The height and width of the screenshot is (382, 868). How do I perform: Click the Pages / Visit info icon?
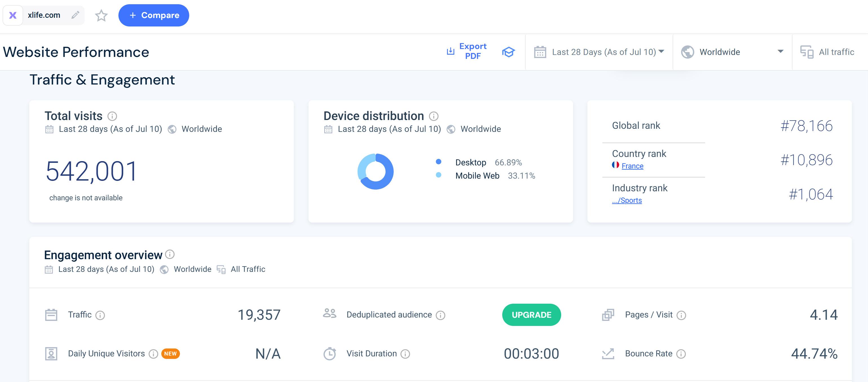pyautogui.click(x=681, y=315)
